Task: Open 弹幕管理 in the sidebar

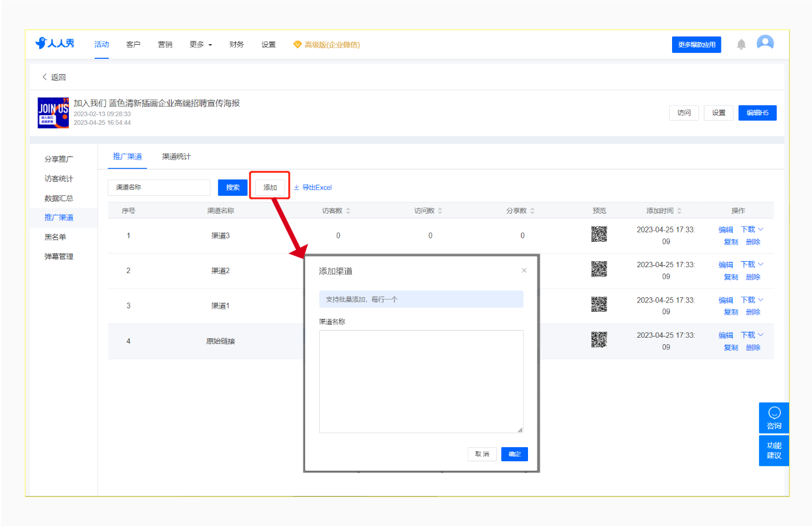Action: (59, 257)
